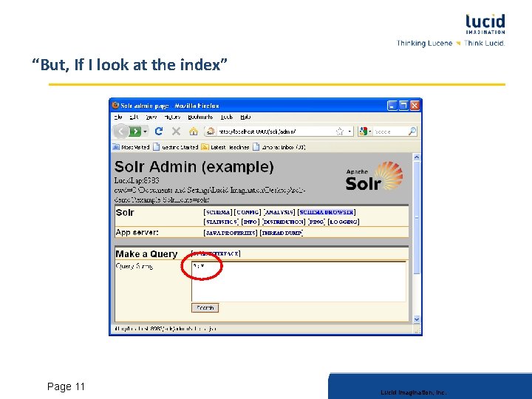Image resolution: width=532 pixels, height=399 pixels.
Task: Open the SCHEMA BROWSER link
Action: click(x=327, y=212)
